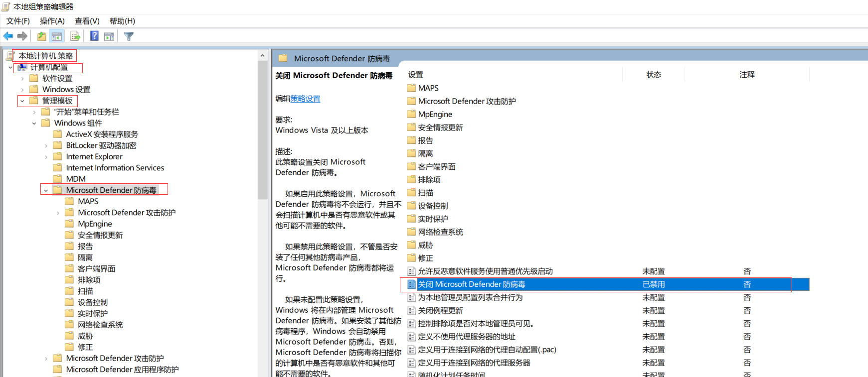Select the MDM tree item
This screenshot has height=377, width=868.
(x=76, y=179)
